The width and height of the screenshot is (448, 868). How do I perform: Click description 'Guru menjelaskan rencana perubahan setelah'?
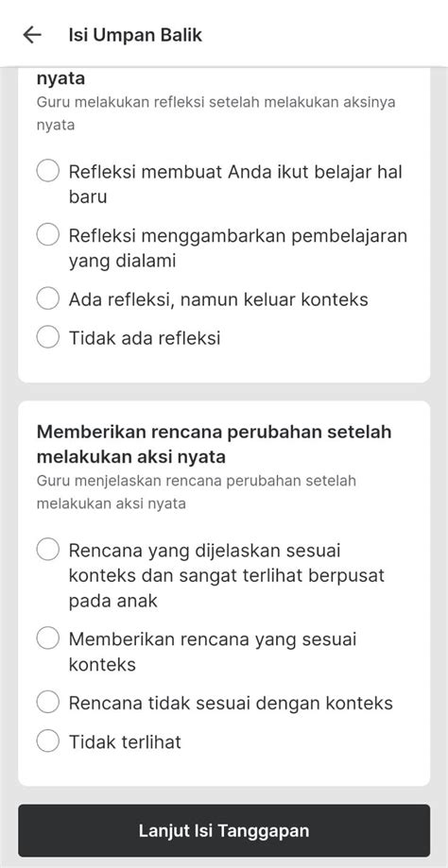[196, 481]
